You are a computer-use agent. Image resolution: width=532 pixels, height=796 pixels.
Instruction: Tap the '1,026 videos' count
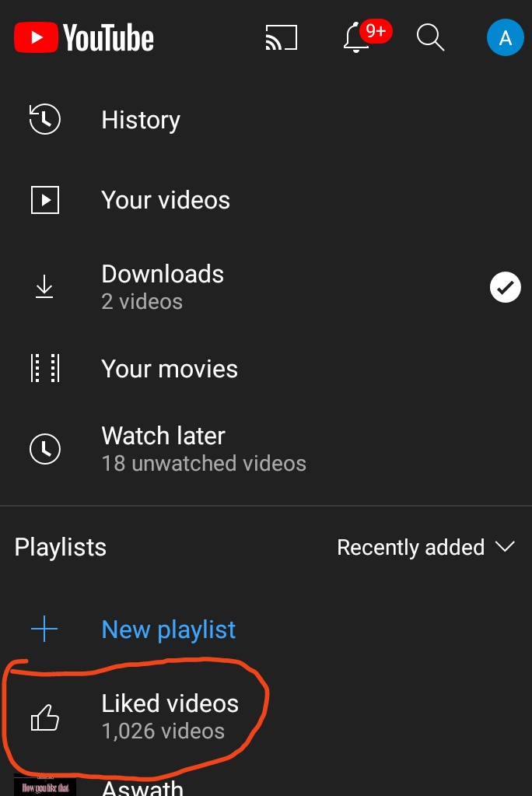click(163, 731)
